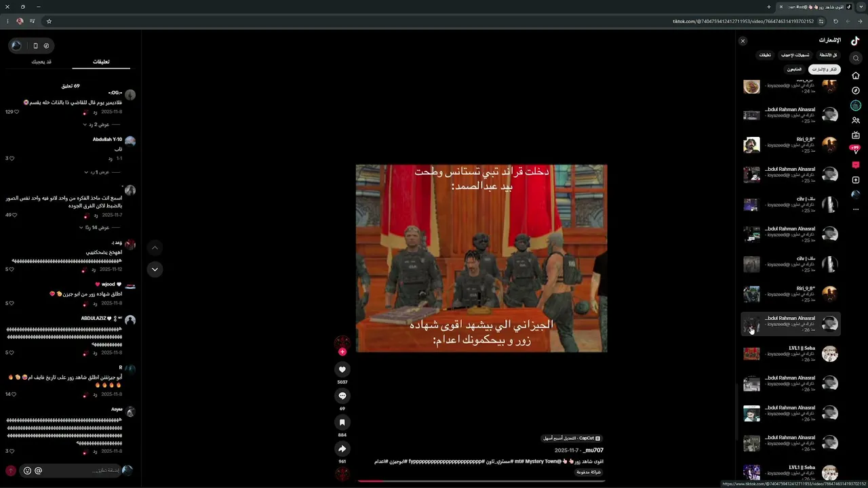This screenshot has width=868, height=488.
Task: Click the Upload plus-square icon
Action: [x=856, y=180]
